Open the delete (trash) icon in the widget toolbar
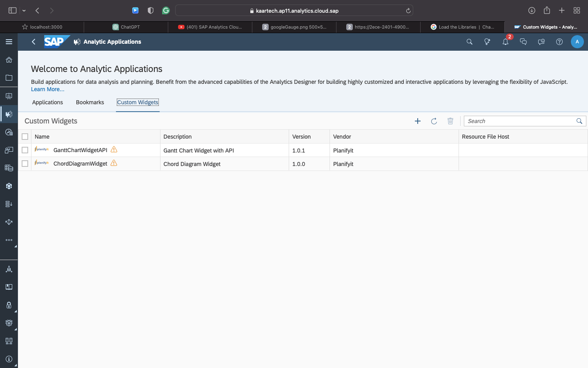This screenshot has width=588, height=368. pyautogui.click(x=450, y=121)
